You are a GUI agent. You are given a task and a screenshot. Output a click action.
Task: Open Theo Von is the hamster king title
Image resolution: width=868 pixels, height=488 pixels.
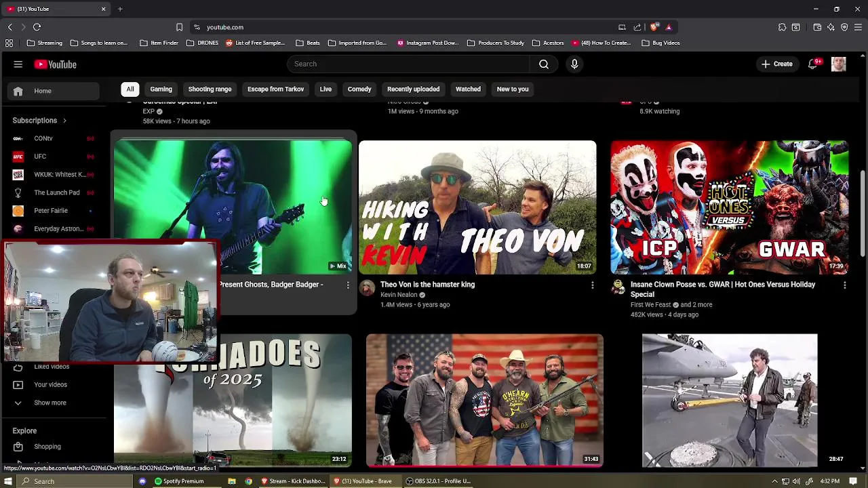427,285
